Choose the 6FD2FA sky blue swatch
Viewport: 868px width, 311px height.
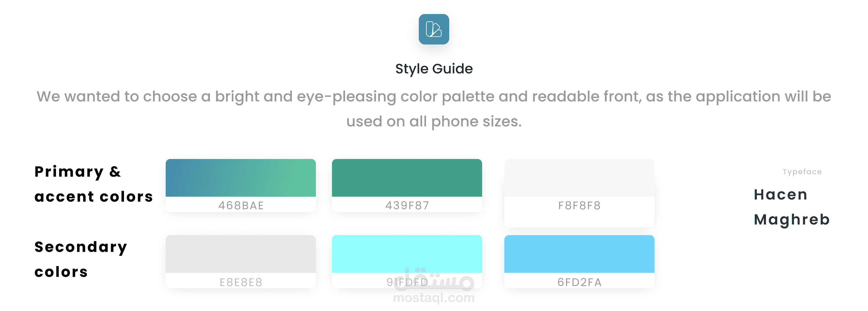[579, 254]
